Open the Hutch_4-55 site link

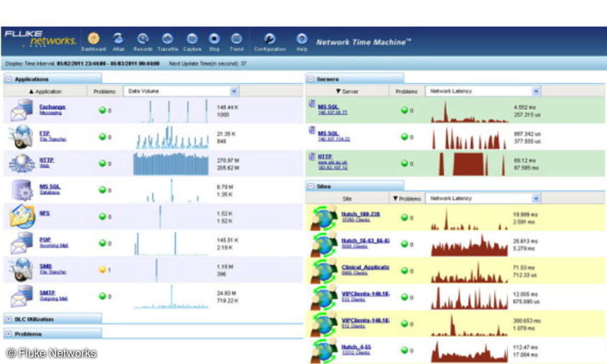pos(357,347)
